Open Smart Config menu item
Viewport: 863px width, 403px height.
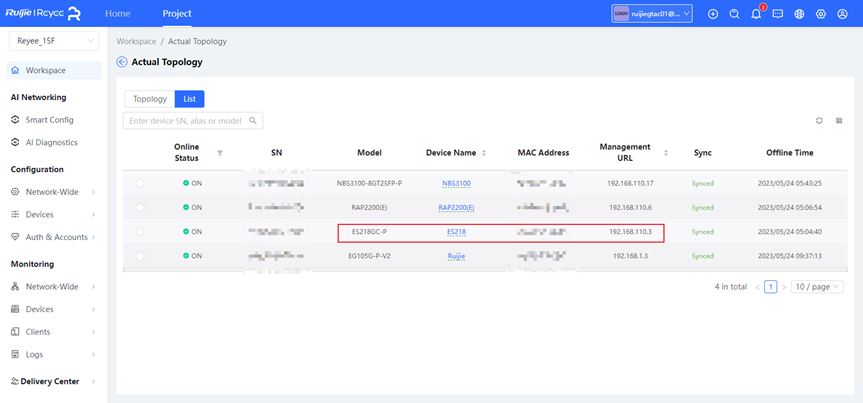click(x=50, y=119)
